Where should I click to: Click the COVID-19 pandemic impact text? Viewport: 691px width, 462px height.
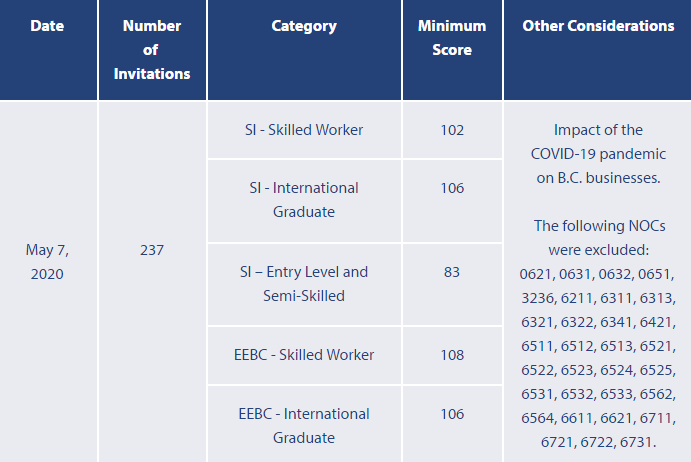(x=598, y=154)
